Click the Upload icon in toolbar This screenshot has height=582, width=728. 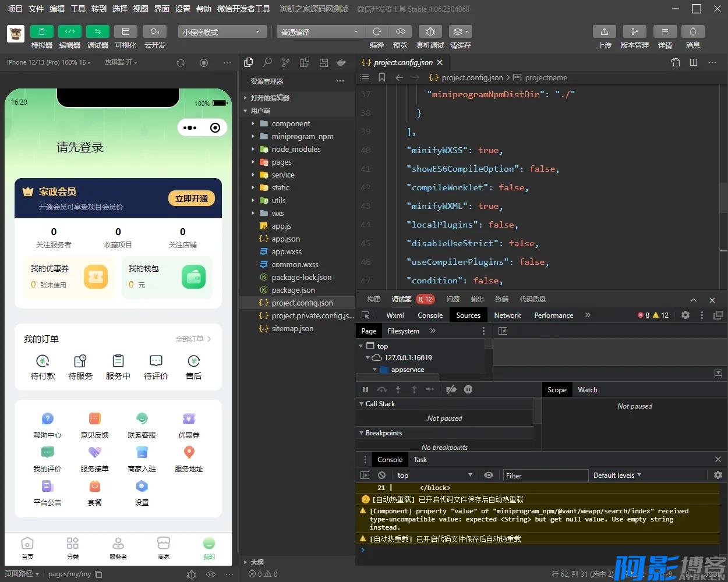point(604,31)
